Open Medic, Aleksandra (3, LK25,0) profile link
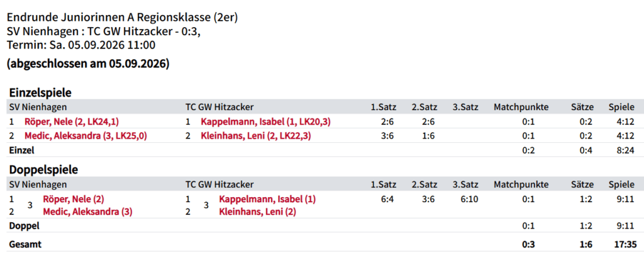Screen dimensions: 644x255 (86, 136)
